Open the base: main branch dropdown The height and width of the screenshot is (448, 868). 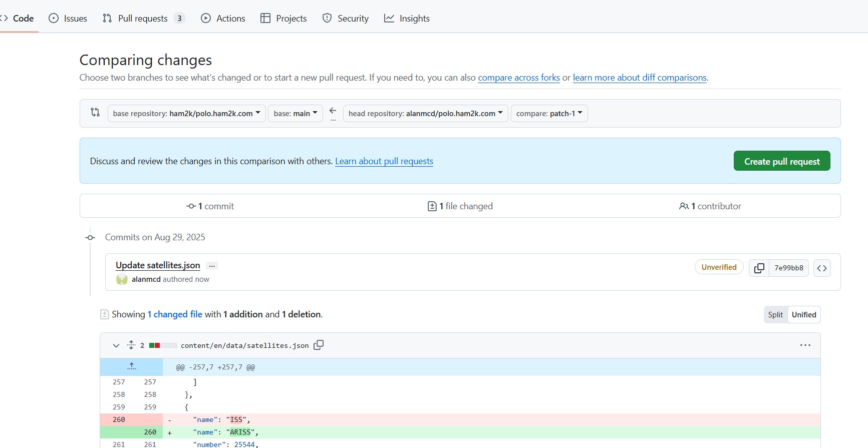[x=295, y=114]
